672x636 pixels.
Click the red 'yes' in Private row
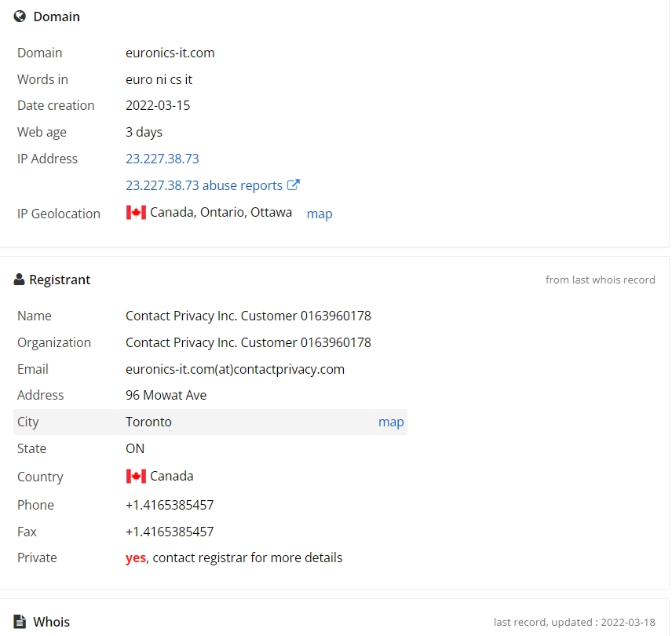pos(136,557)
